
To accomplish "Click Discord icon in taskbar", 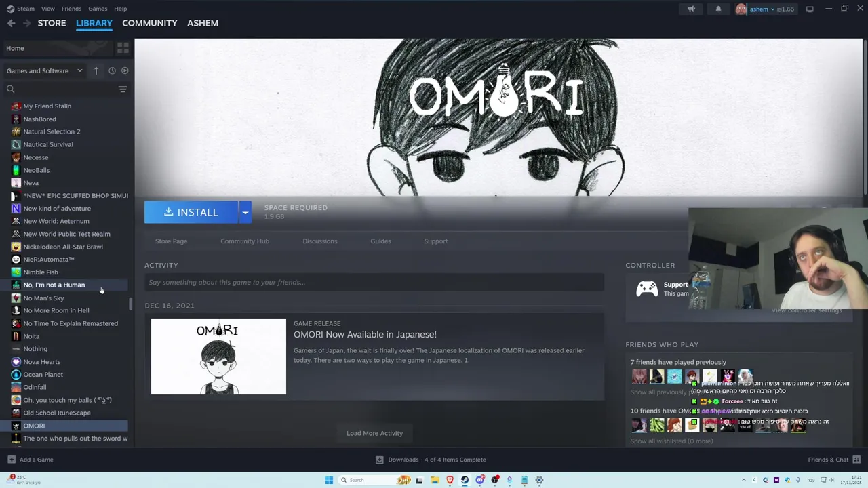I will 480,480.
